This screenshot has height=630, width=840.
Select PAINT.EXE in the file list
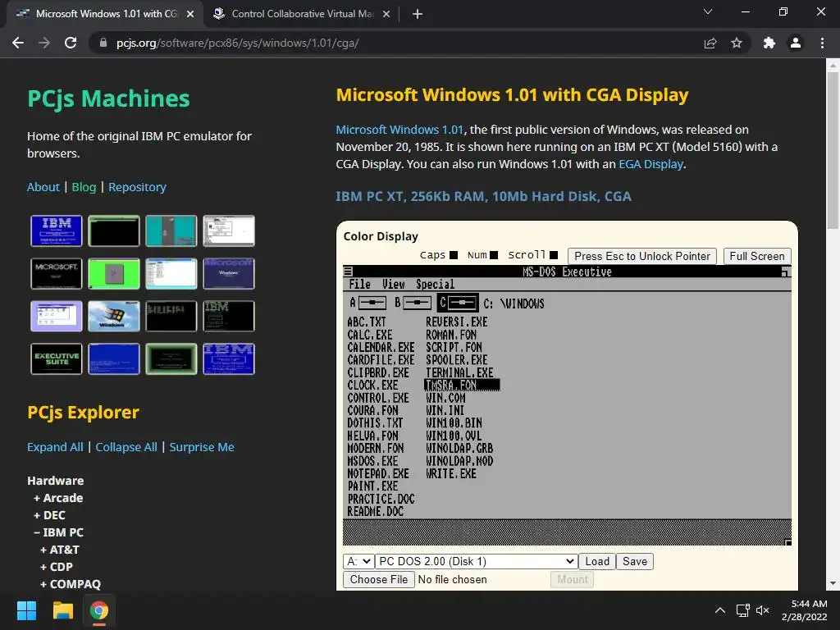point(373,486)
